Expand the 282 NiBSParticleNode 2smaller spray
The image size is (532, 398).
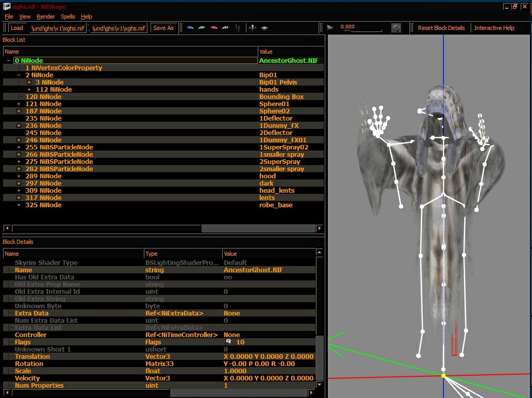pos(19,169)
